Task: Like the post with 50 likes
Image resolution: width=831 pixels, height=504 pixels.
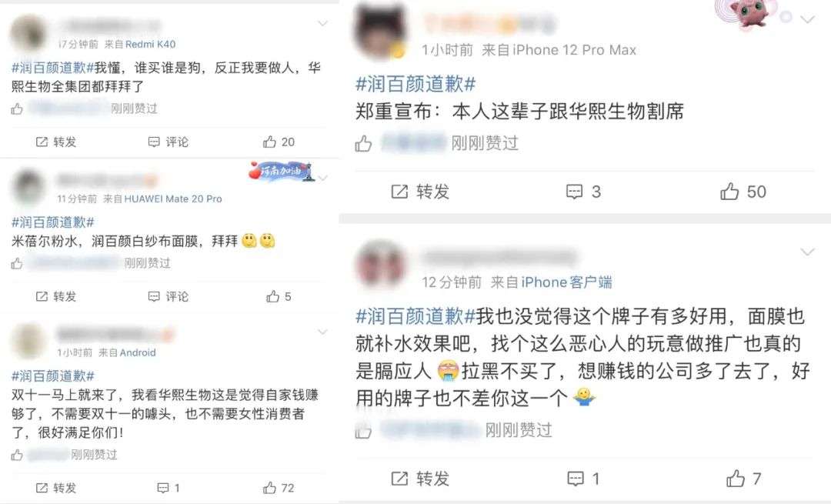Action: [743, 192]
